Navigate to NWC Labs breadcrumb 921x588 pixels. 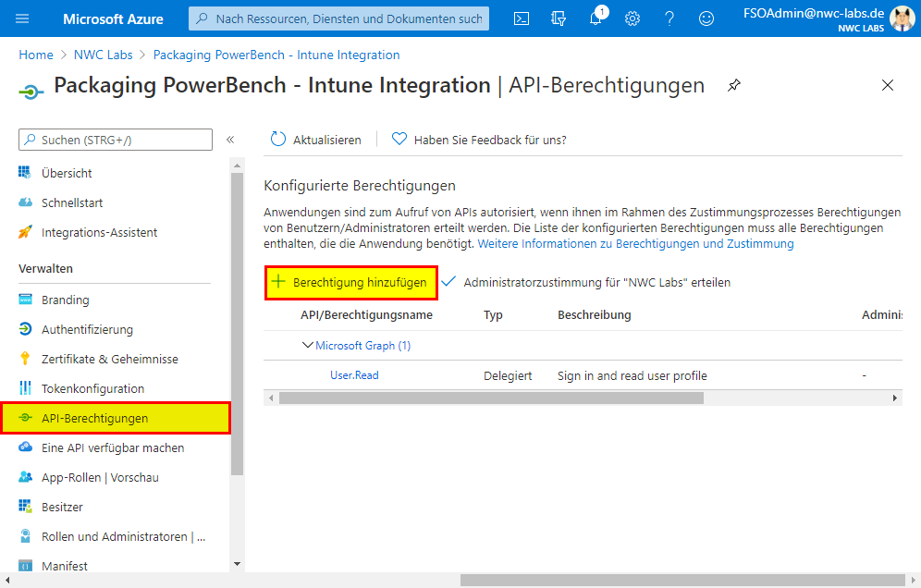tap(103, 55)
